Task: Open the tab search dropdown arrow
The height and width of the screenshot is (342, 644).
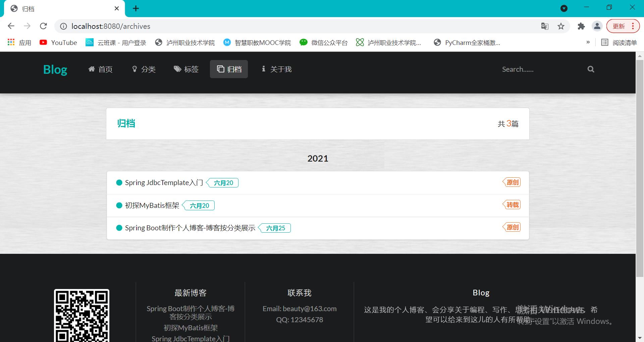Action: coord(564,8)
